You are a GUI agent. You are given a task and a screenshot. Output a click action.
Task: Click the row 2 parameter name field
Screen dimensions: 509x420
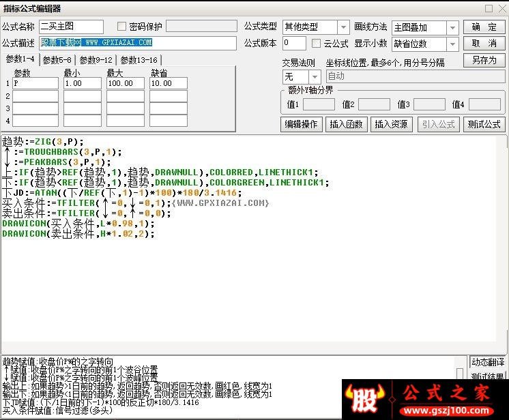point(35,96)
